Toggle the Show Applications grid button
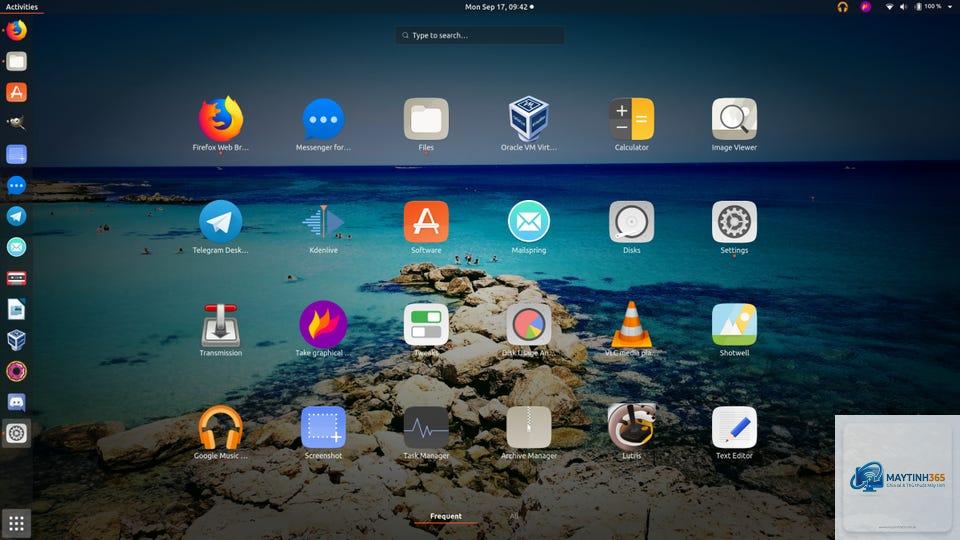 17,523
